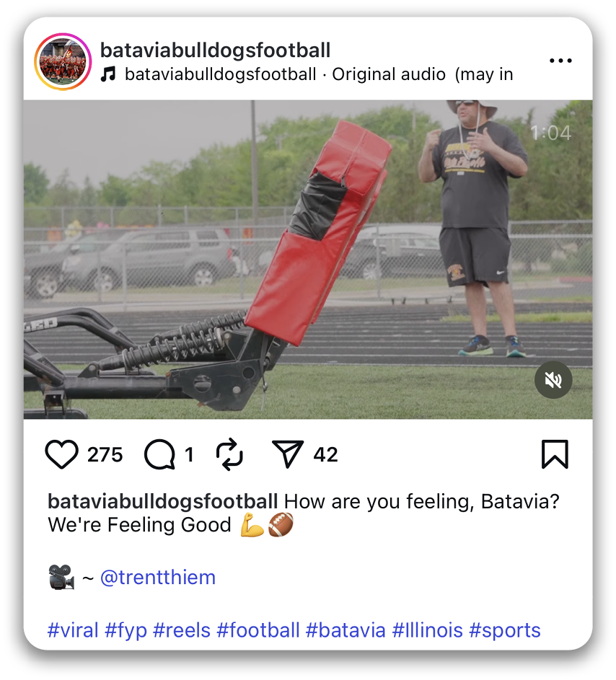Open the #fyp hashtag
Image resolution: width=616 pixels, height=680 pixels.
126,631
